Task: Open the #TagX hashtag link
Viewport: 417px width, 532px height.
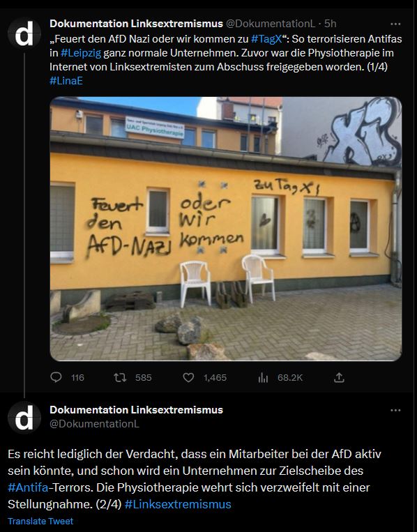Action: pyautogui.click(x=266, y=38)
